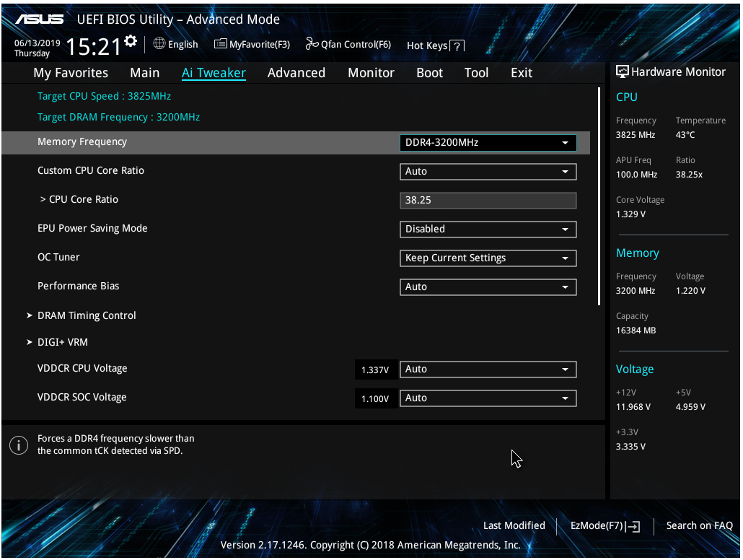Click the Memory Voltage 1.220 V value

[690, 291]
